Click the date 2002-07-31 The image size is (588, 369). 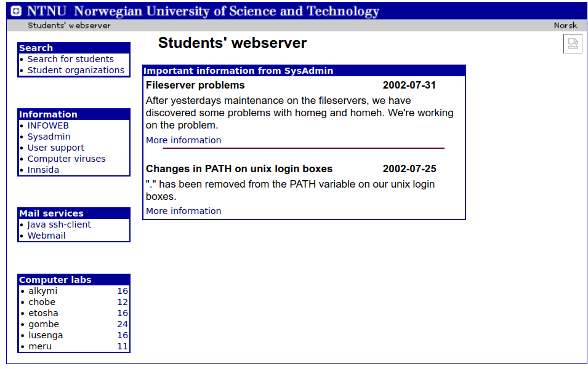(409, 85)
